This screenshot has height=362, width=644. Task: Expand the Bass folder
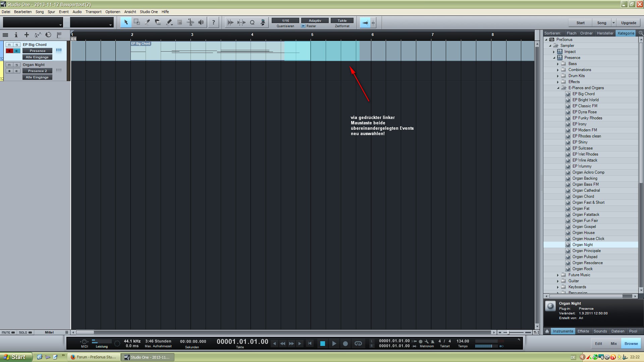point(558,64)
